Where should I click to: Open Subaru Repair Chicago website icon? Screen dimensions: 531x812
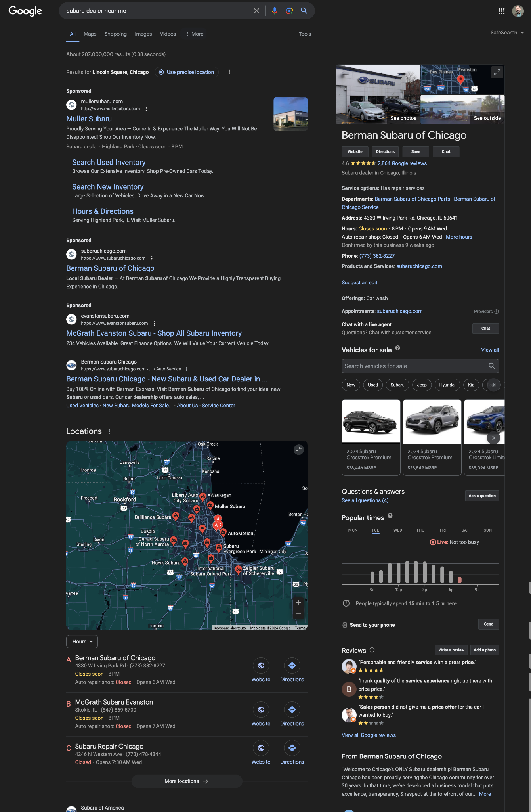(261, 748)
